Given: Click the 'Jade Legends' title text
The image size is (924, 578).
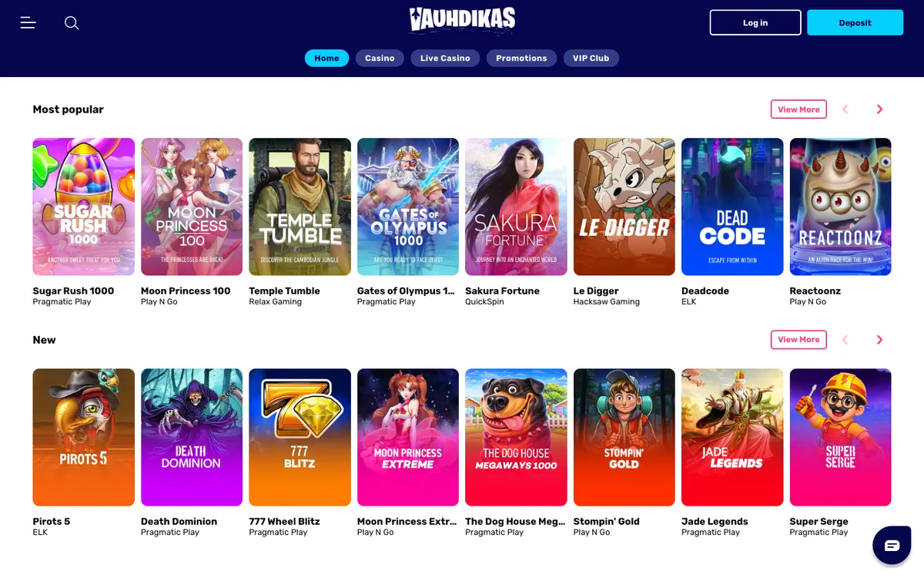Looking at the screenshot, I should [x=715, y=521].
